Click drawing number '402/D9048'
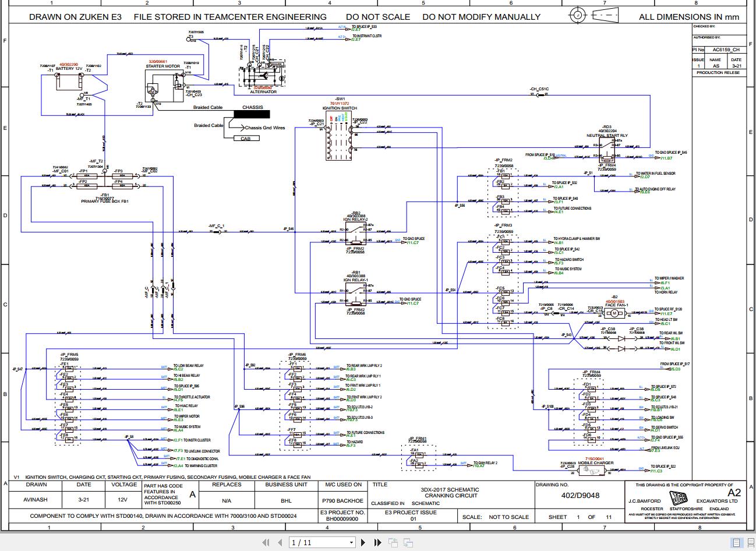 [x=579, y=496]
